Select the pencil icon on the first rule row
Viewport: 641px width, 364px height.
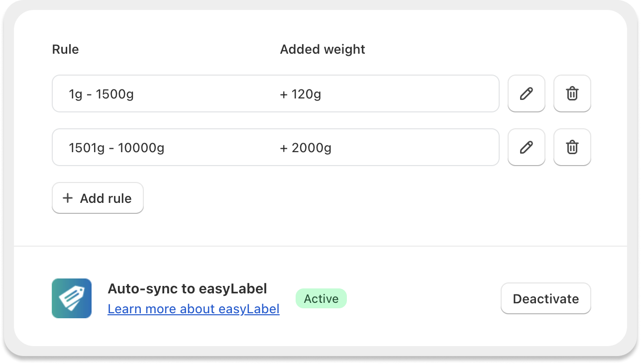(526, 93)
